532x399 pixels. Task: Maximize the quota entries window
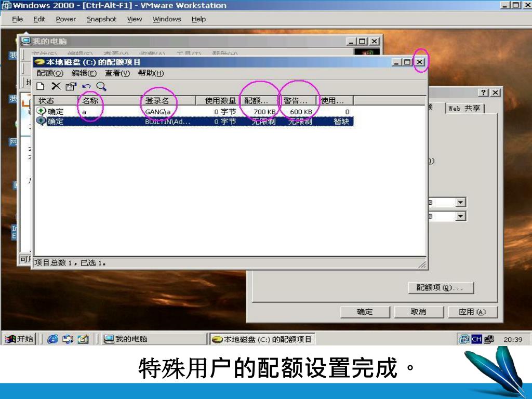tap(407, 62)
